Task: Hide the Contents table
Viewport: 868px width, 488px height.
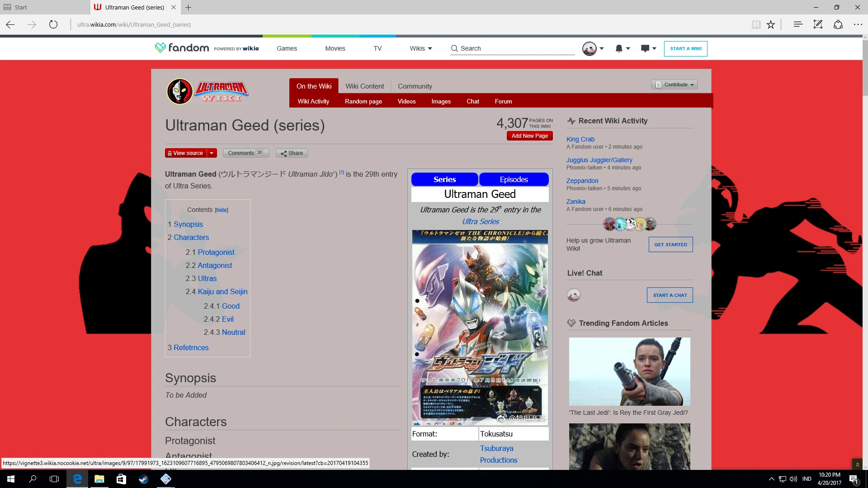Action: tap(221, 210)
